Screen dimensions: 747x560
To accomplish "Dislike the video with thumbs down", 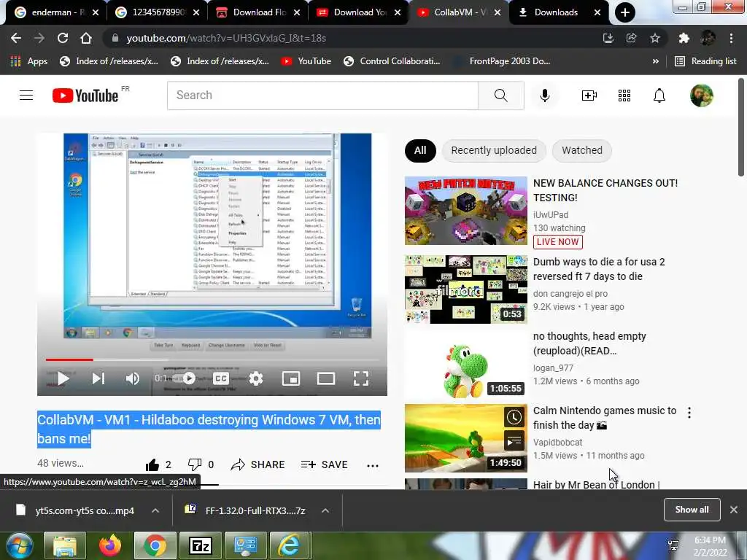I will 194,464.
